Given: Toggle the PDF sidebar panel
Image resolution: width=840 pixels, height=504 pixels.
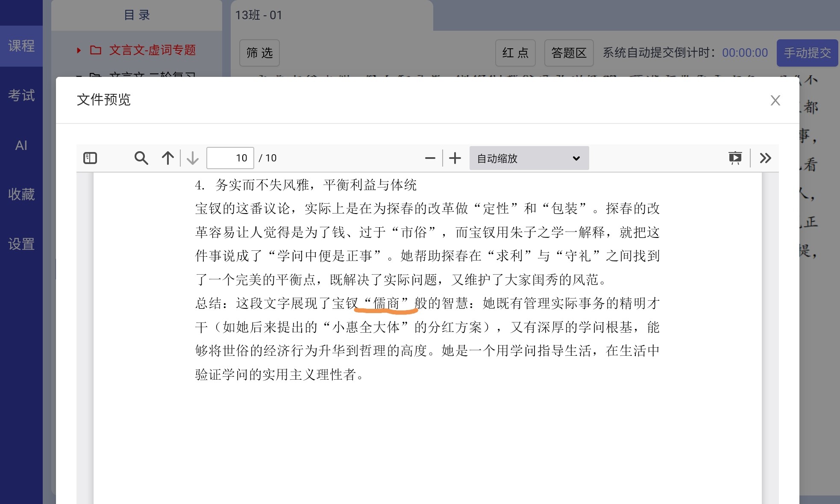Looking at the screenshot, I should [x=90, y=158].
